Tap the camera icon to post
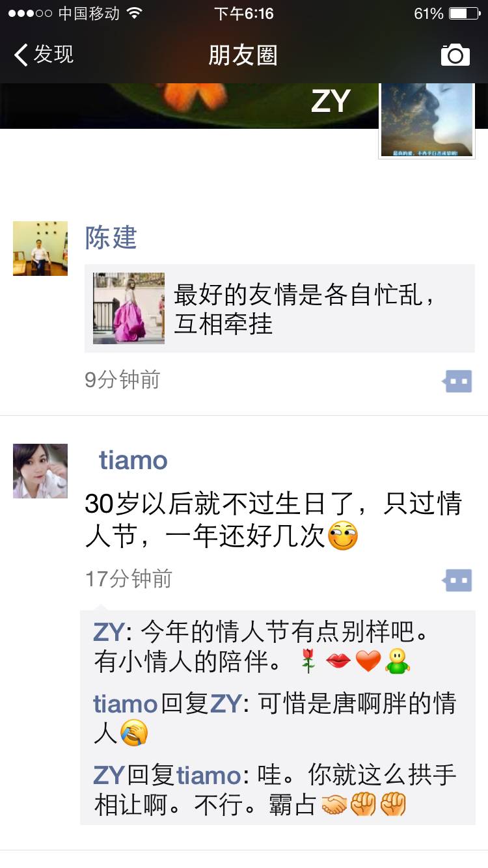488x868 pixels. click(455, 55)
